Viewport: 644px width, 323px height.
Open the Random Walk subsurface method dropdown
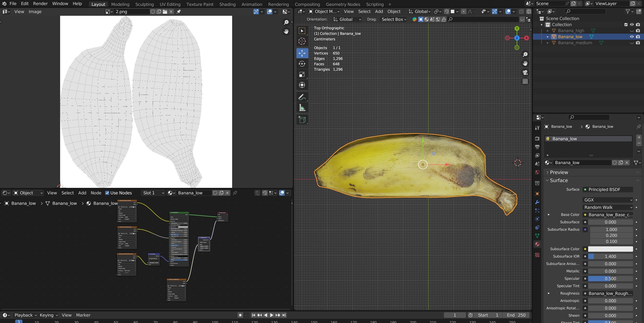pos(608,207)
